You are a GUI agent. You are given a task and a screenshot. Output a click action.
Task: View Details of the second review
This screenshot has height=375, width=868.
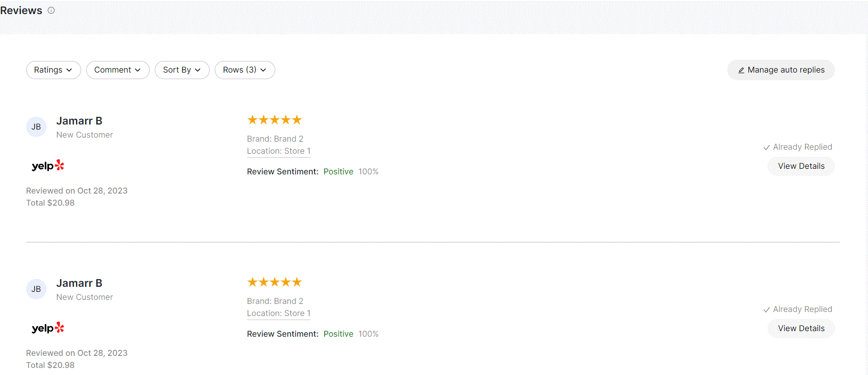(801, 329)
